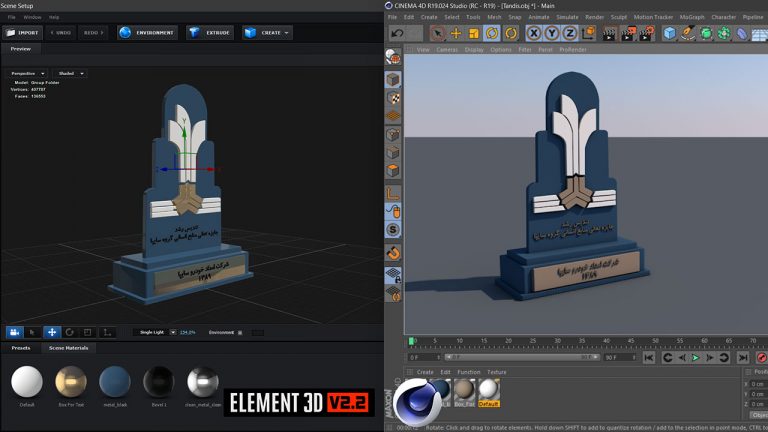Open the Create dropdown in Scene Setup

tap(267, 33)
